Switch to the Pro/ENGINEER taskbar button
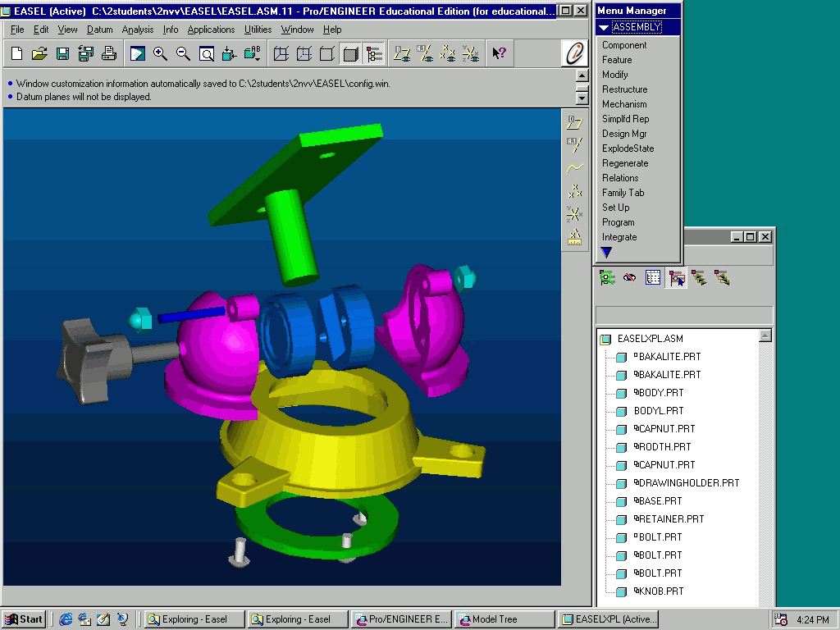Viewport: 840px width, 630px height. [402, 619]
